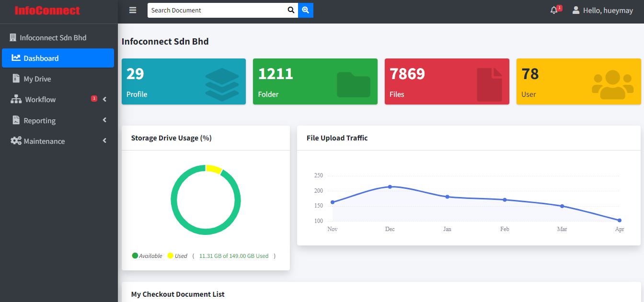
Task: Click the search magnifier icon
Action: pos(290,10)
